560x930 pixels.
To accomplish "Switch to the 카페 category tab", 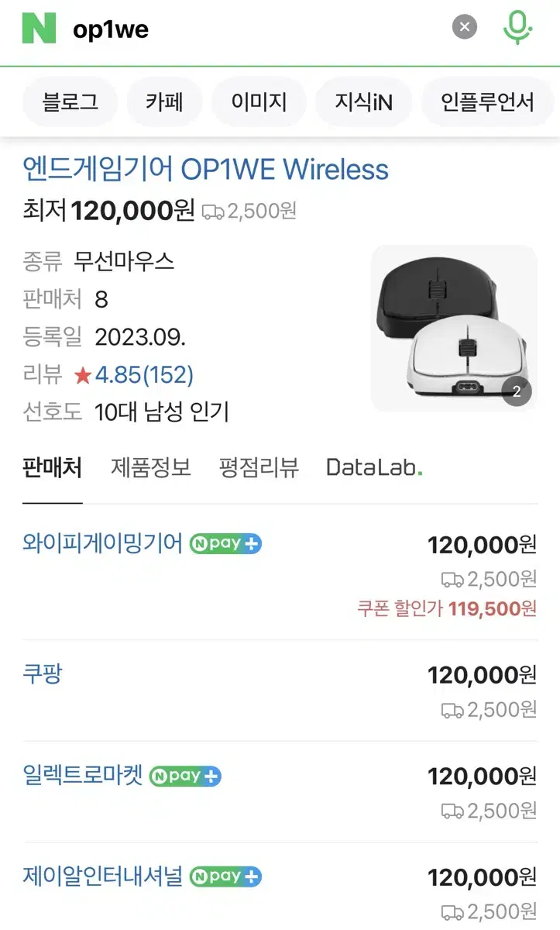I will [x=164, y=102].
